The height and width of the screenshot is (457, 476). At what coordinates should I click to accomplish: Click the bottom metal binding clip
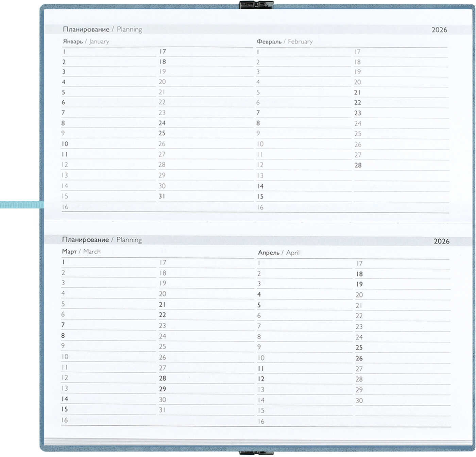256,453
